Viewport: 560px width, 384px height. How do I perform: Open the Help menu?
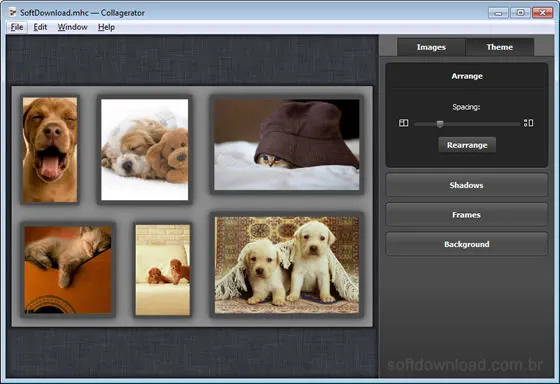[x=106, y=27]
